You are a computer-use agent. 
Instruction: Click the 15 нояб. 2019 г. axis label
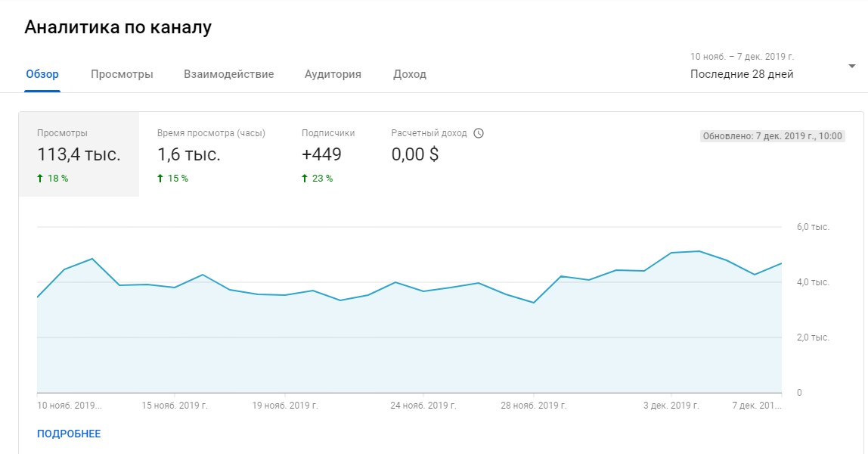(x=175, y=406)
